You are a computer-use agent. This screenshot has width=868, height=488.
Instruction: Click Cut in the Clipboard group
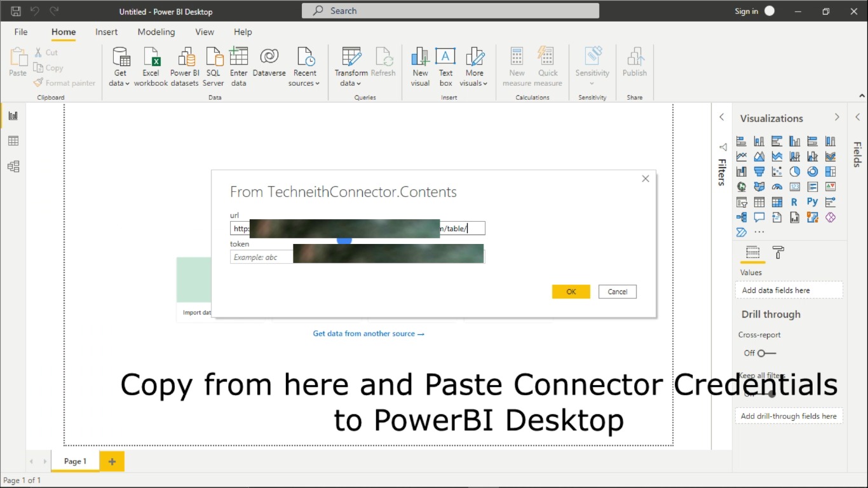46,53
